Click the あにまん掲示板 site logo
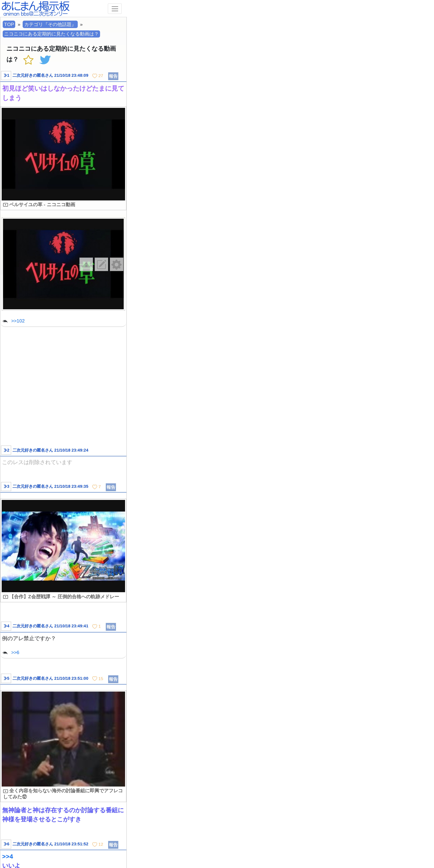Viewport: 434px width, 868px height. (x=35, y=8)
